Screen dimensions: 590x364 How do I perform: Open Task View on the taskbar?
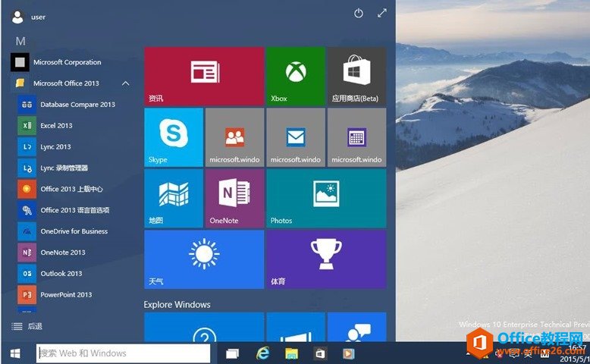click(x=232, y=353)
